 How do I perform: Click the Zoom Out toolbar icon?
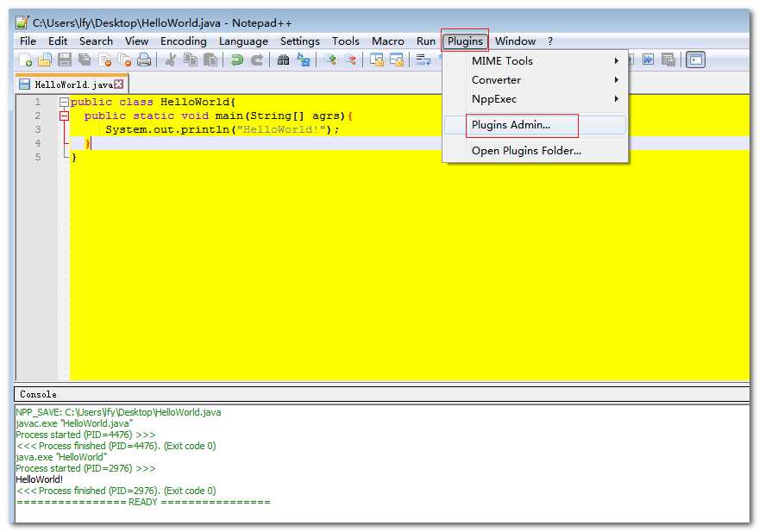350,60
